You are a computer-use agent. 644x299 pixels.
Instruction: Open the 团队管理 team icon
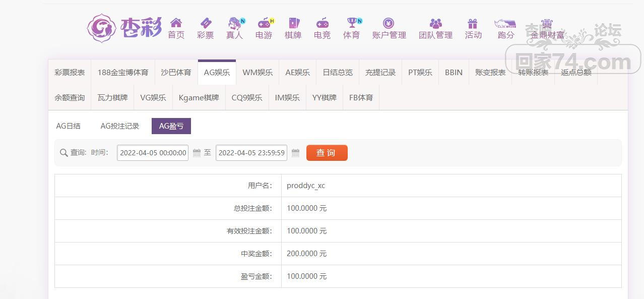(x=436, y=23)
